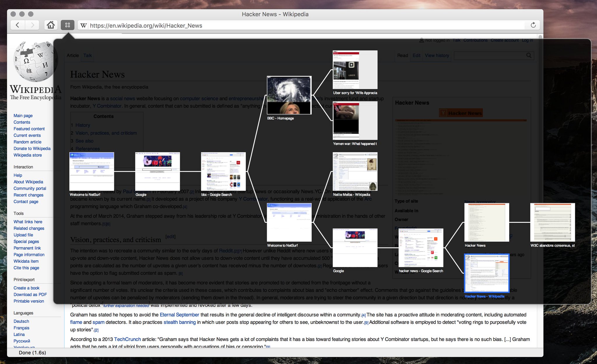Select the Uber sorry article thumbnail
This screenshot has width=597, height=364.
pyautogui.click(x=355, y=70)
